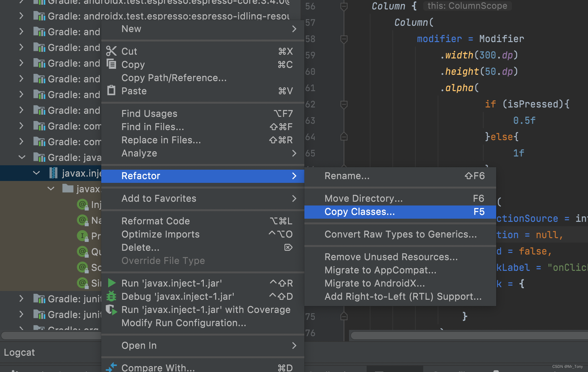588x372 pixels.
Task: Expand the second Gradle: junit node
Action: (x=21, y=314)
